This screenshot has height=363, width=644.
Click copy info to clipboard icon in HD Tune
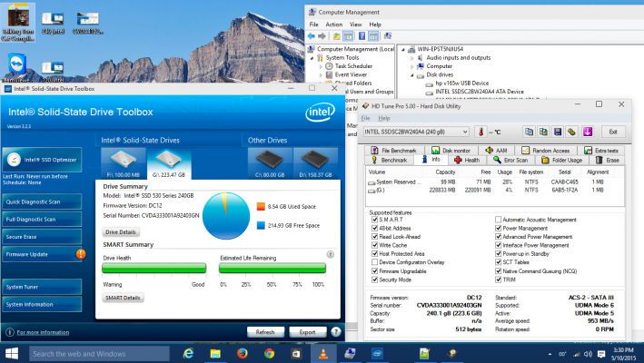point(529,132)
